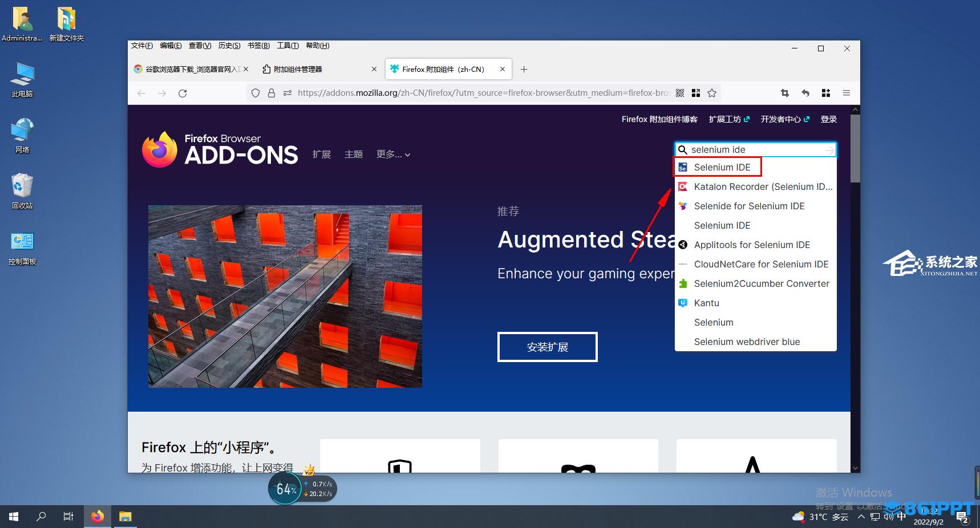Select Applitools for Selenium IDE suggestion
Viewport: 980px width, 528px height.
tap(756, 245)
